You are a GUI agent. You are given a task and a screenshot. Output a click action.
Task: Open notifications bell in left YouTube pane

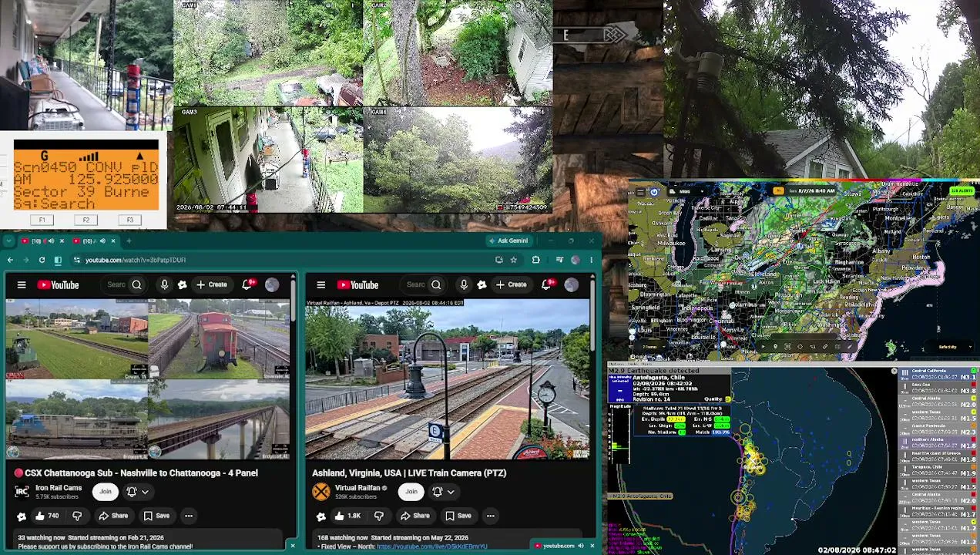click(x=247, y=285)
